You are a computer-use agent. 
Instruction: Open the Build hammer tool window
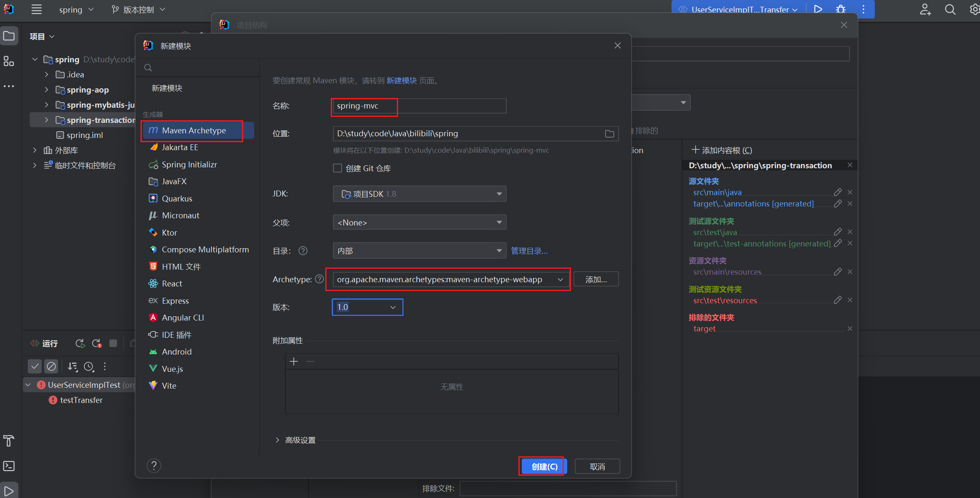[x=9, y=441]
